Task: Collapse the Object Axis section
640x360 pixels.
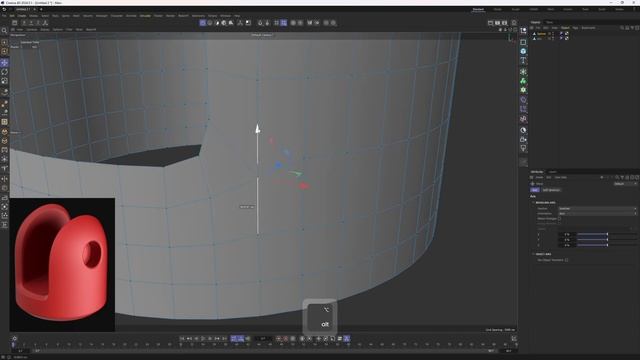Action: [x=533, y=254]
